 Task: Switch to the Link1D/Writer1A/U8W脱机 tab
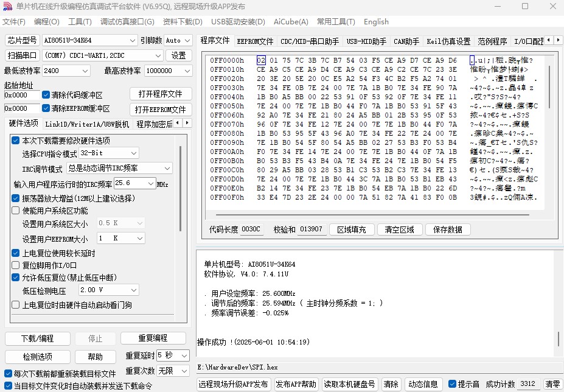pyautogui.click(x=87, y=124)
